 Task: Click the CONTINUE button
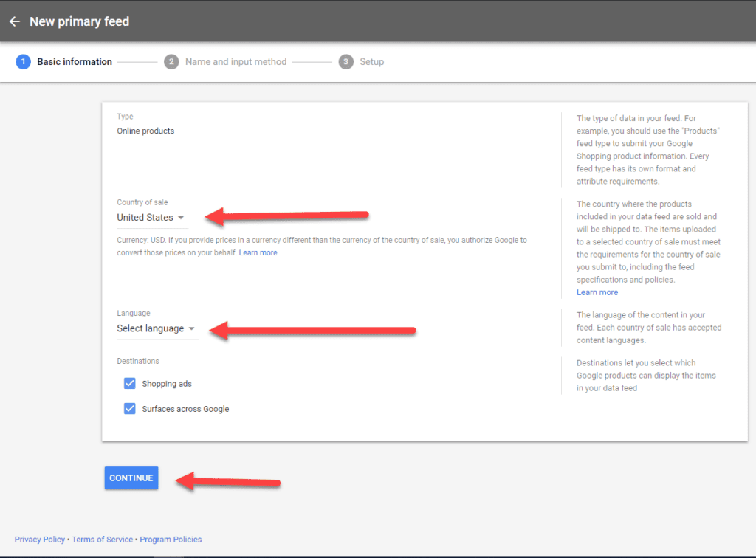click(x=131, y=478)
